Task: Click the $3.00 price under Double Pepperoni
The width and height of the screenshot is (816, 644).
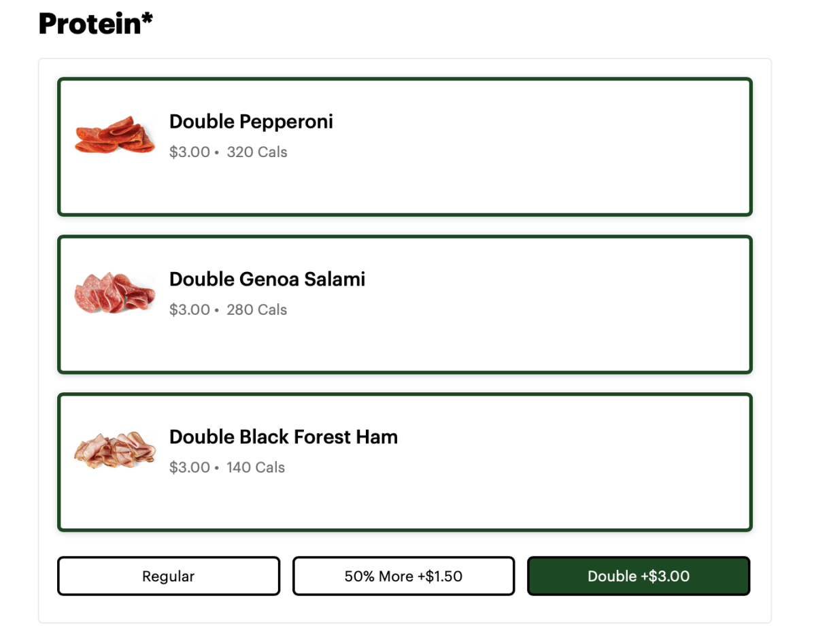Action: pos(189,152)
